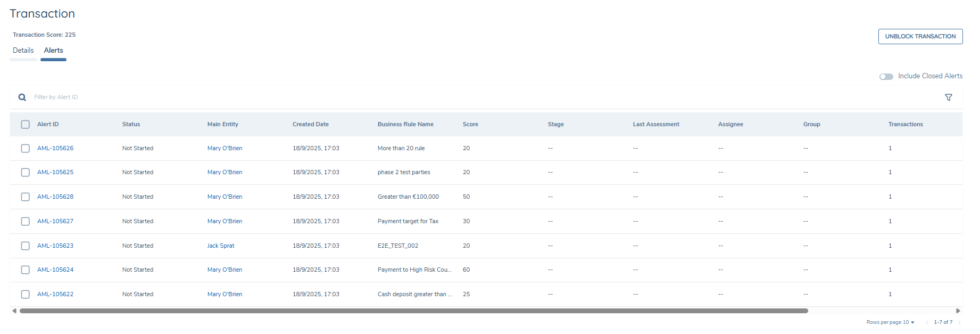Select checkbox for alert AML-105626
Viewport: 980px width, 334px height.
click(x=26, y=149)
